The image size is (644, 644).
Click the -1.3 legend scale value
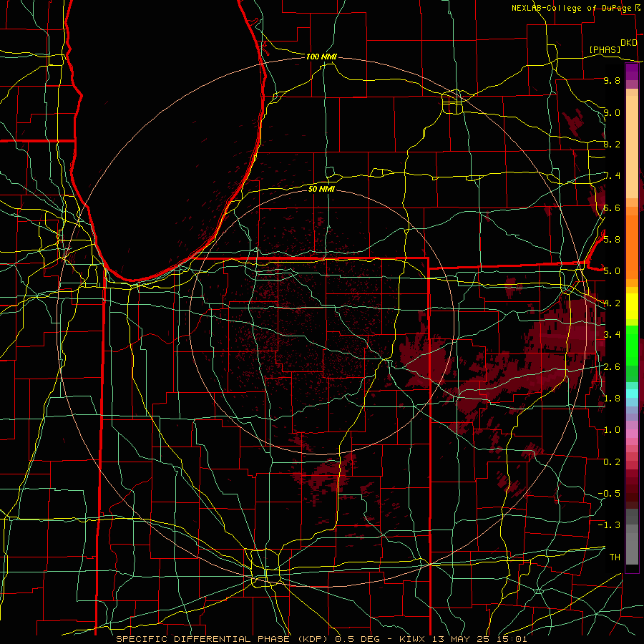[609, 525]
